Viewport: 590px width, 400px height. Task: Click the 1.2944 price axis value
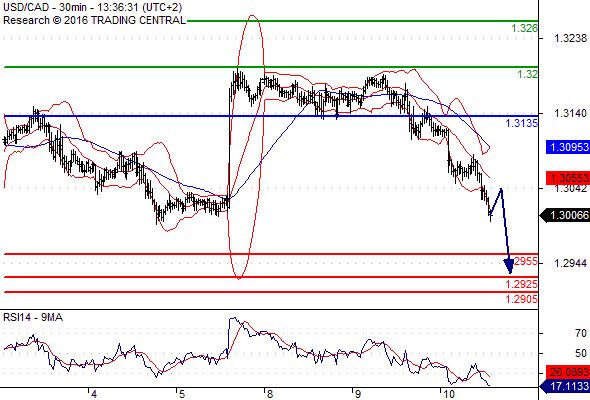click(x=570, y=263)
